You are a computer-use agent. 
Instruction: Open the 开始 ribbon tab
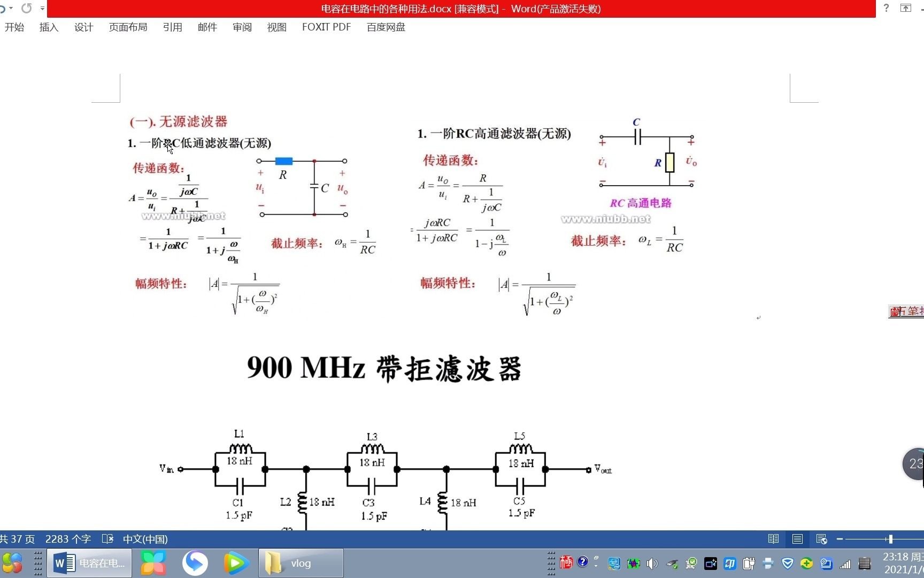(x=14, y=27)
